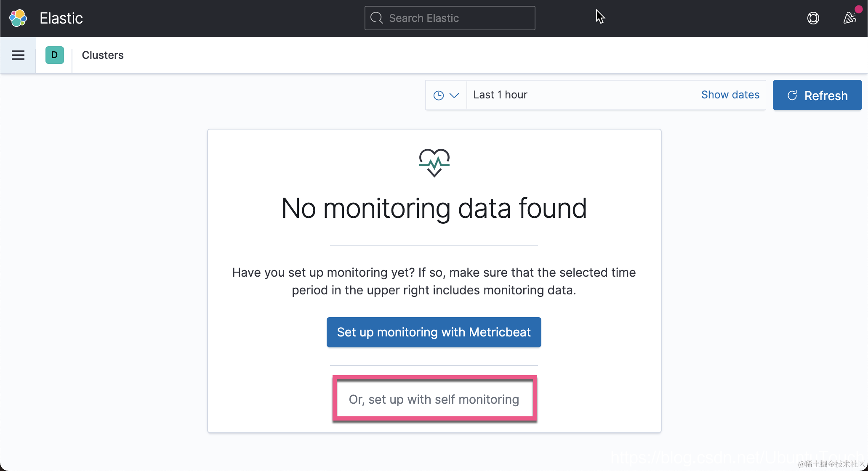Click the No monitoring data found heading
868x471 pixels.
click(x=434, y=209)
